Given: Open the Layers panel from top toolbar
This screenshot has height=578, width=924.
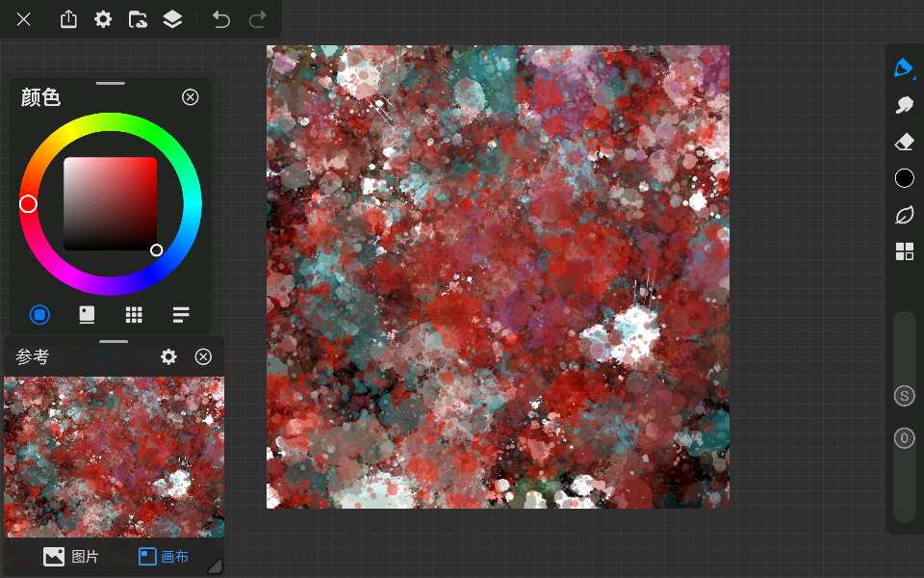Looking at the screenshot, I should pos(172,19).
